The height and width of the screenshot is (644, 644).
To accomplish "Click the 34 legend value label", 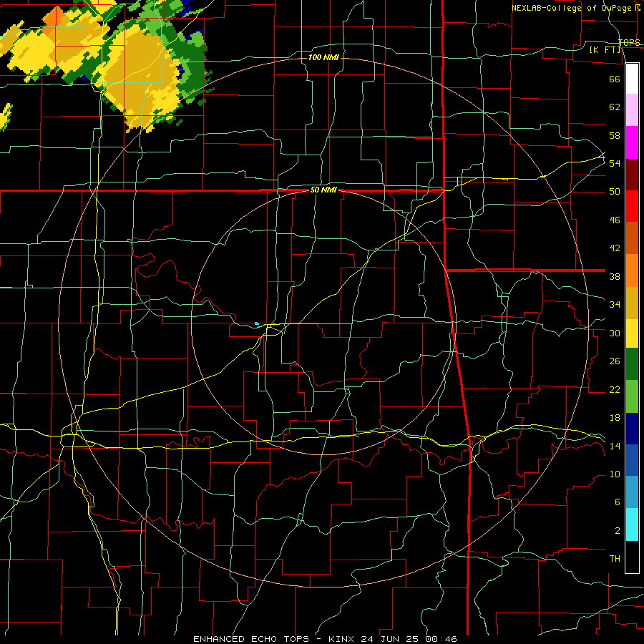I will pyautogui.click(x=615, y=304).
